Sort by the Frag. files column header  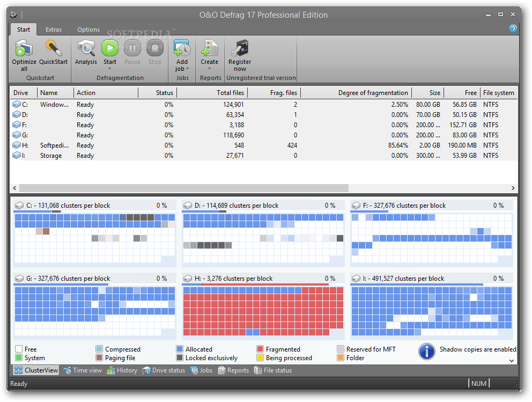(x=274, y=93)
